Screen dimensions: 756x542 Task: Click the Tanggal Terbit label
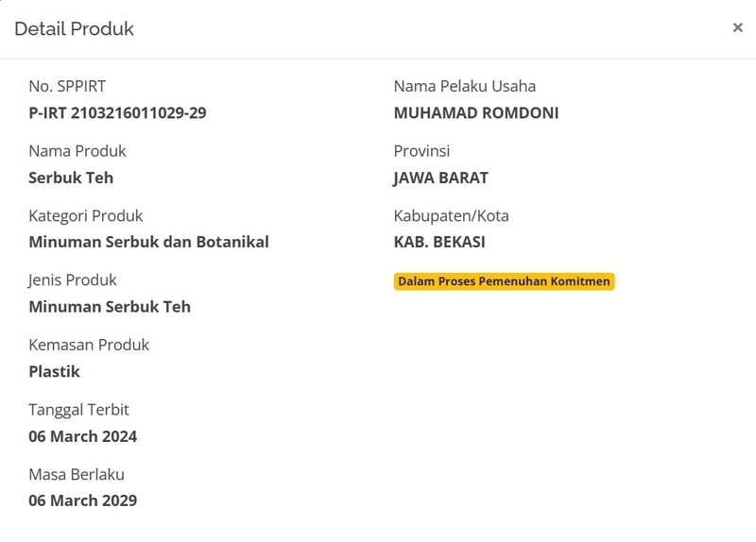point(78,410)
